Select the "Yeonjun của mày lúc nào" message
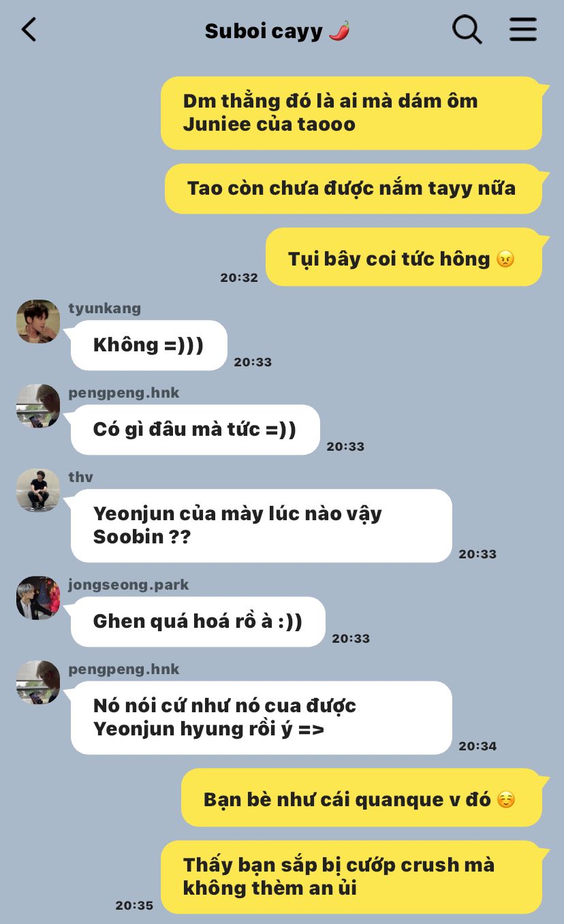 [x=261, y=526]
